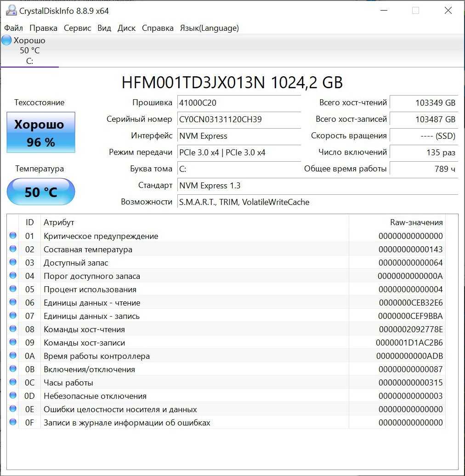
Task: Click status orb for Доступный запас row
Action: coord(13,262)
